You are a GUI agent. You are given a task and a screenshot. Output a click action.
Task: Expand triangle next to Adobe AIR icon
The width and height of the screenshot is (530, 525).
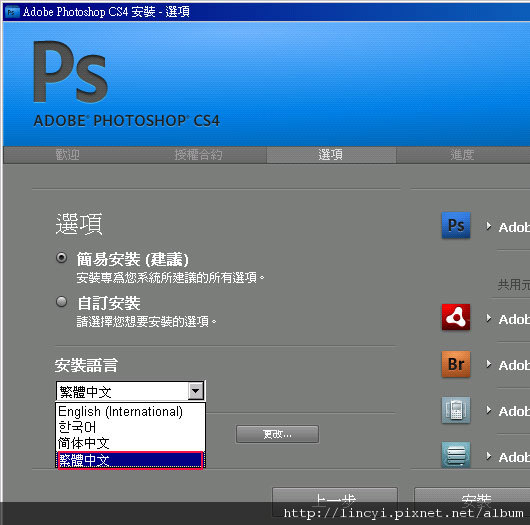click(488, 318)
